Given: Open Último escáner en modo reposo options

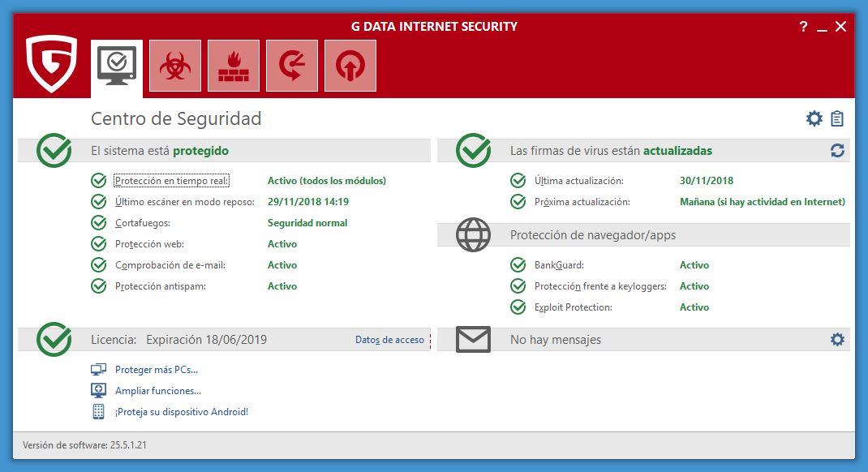Looking at the screenshot, I should coord(185,202).
